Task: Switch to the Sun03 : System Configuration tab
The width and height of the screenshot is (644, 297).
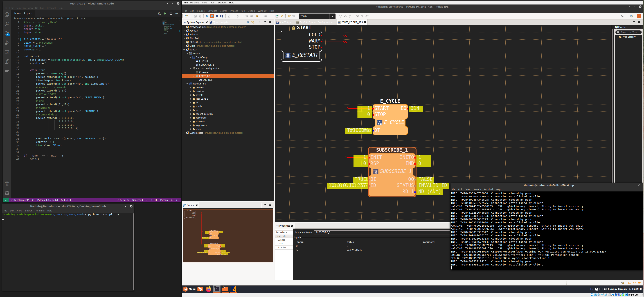Action: tap(314, 22)
